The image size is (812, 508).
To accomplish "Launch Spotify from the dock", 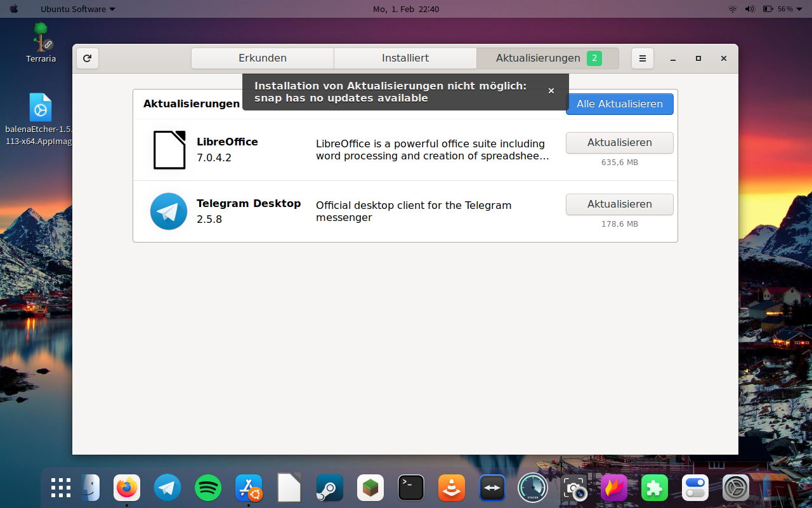I will pyautogui.click(x=208, y=488).
